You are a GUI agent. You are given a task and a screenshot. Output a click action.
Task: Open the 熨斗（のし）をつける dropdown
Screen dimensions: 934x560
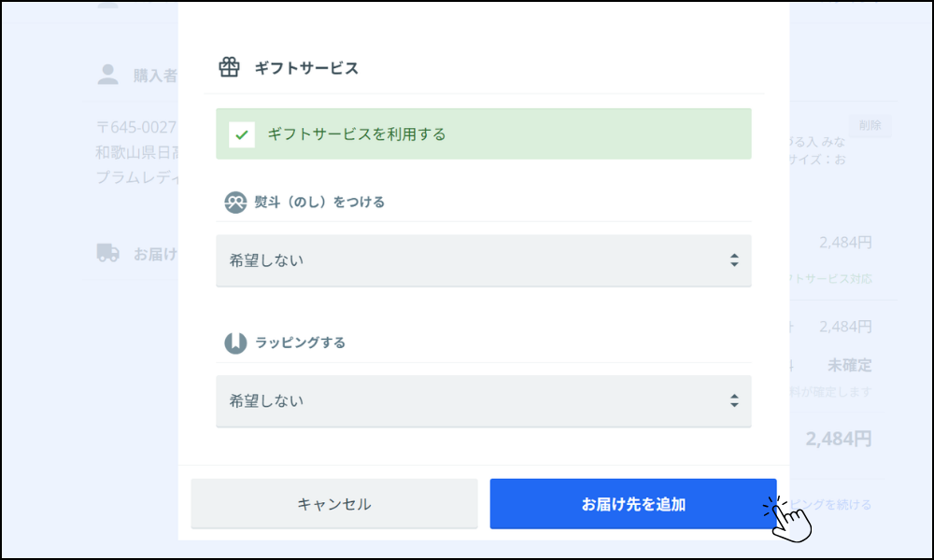483,260
